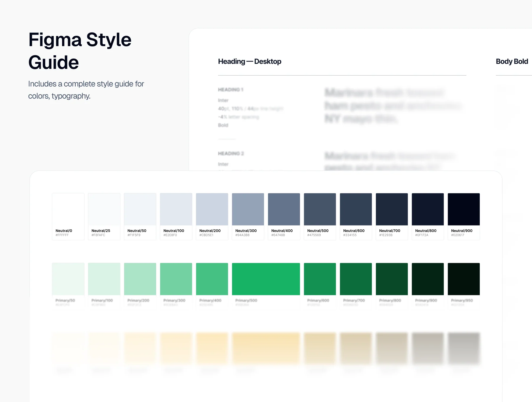Select the Neutral/600 color swatch

tap(356, 209)
